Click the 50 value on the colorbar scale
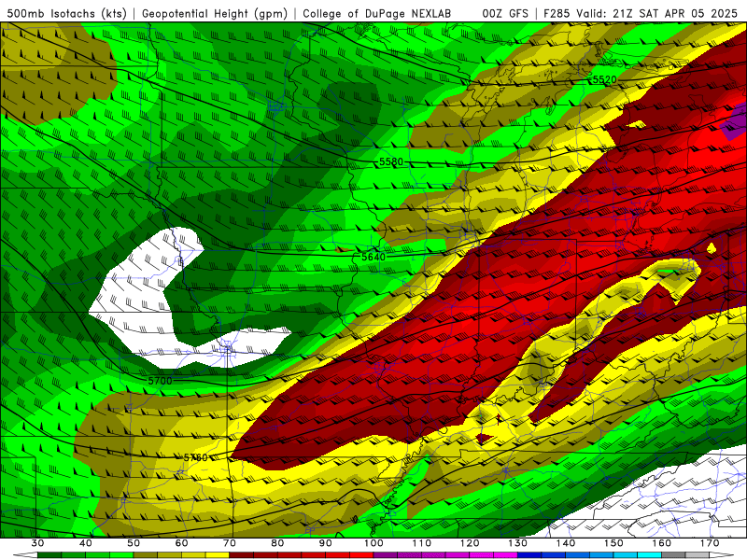The height and width of the screenshot is (560, 747). pyautogui.click(x=134, y=543)
